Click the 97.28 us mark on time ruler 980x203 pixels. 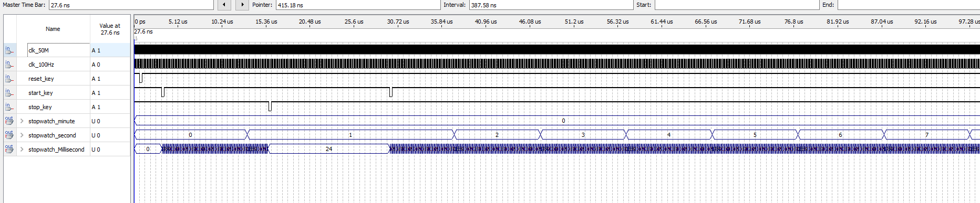pos(969,22)
